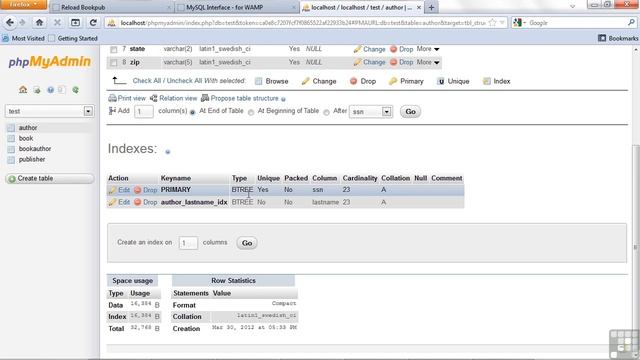Viewport: 640px width, 360px height.
Task: Click the pencil icon for PRIMARY index
Action: pyautogui.click(x=112, y=190)
